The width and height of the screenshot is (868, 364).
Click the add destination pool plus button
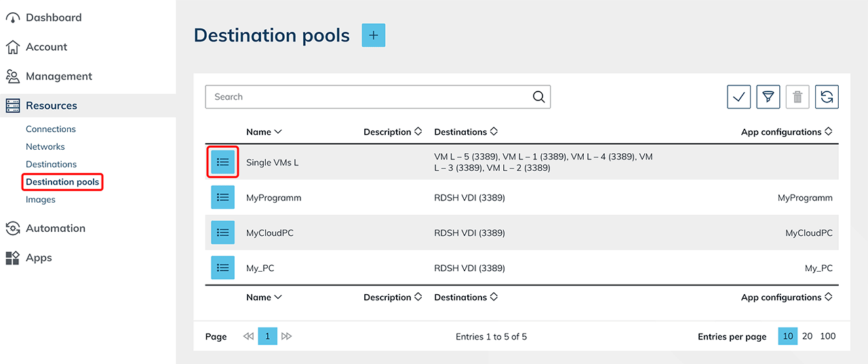(373, 35)
